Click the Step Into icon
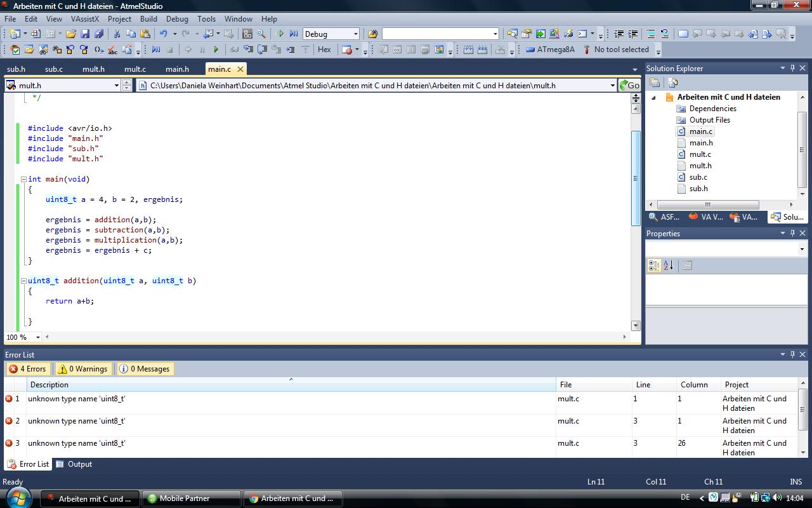 tap(248, 50)
